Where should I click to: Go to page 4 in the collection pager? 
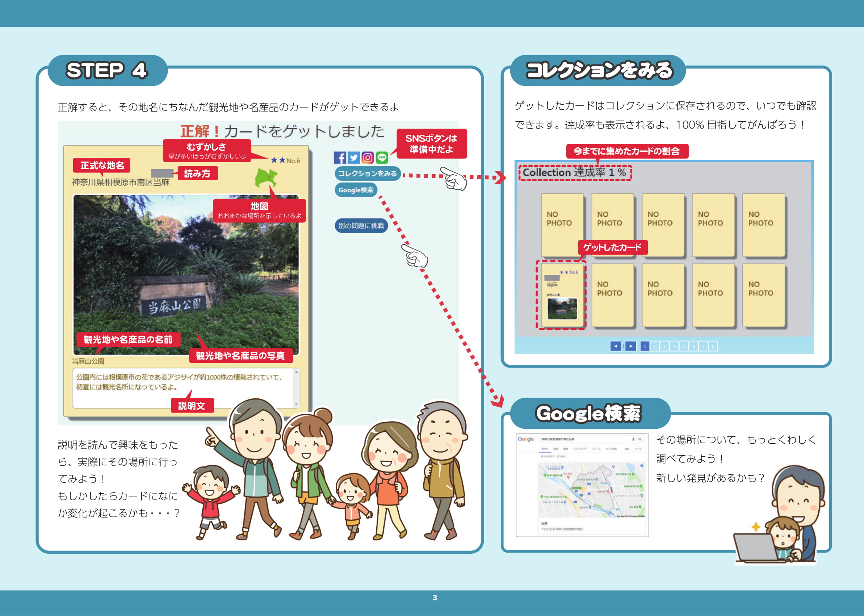tap(674, 346)
